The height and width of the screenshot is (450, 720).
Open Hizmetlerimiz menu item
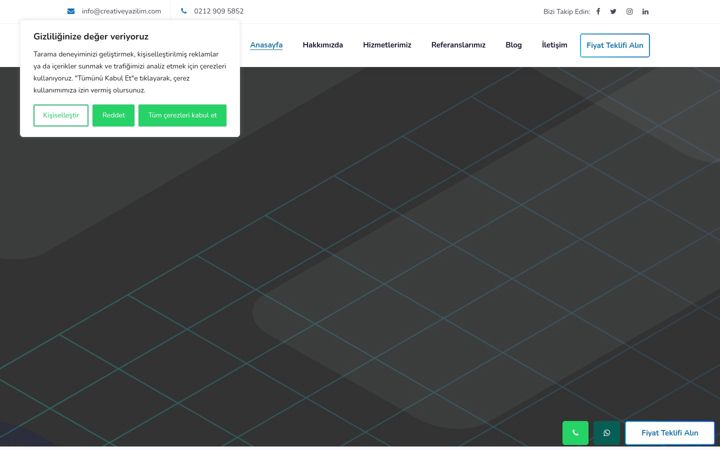click(387, 45)
